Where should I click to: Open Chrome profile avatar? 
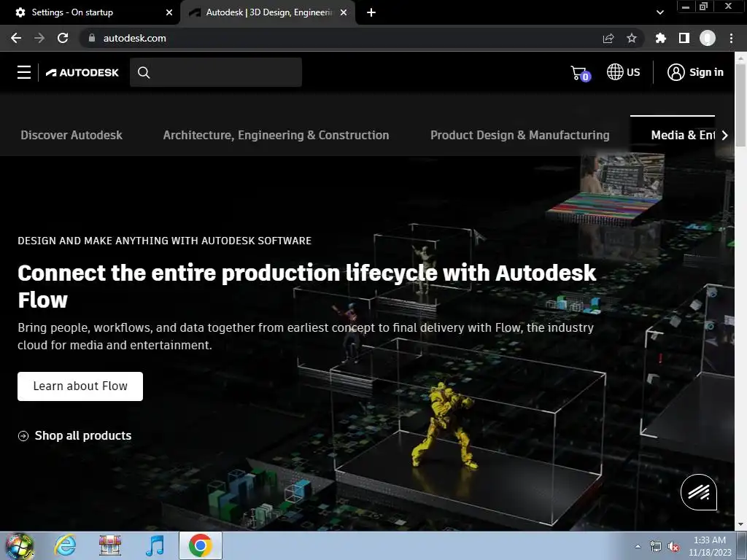708,38
